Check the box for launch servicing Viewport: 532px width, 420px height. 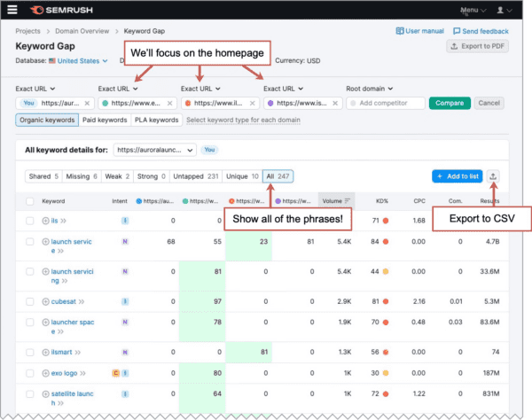(x=30, y=271)
